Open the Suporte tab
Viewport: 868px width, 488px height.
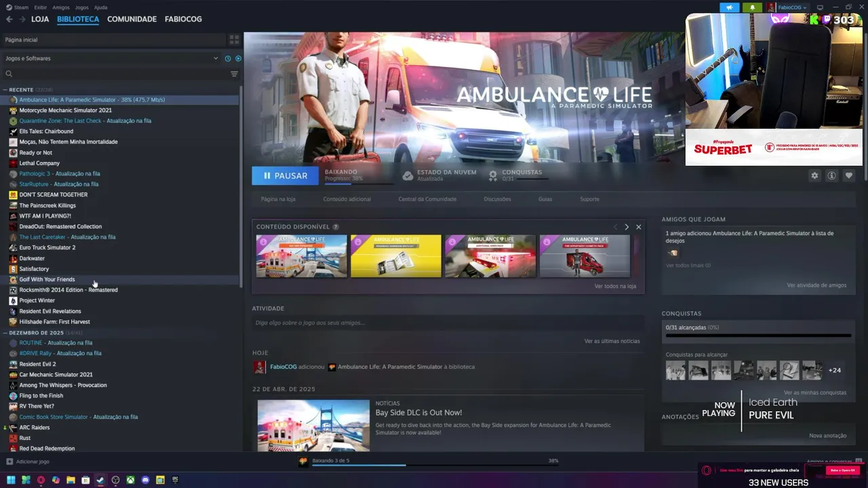click(589, 199)
